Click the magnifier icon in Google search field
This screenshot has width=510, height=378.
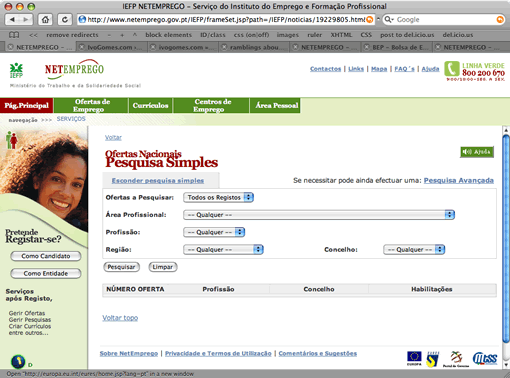point(388,20)
